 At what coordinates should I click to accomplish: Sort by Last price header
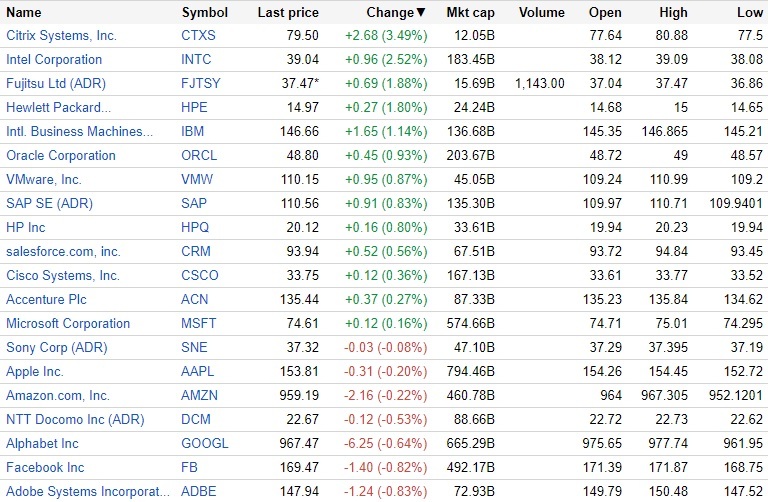[x=288, y=13]
